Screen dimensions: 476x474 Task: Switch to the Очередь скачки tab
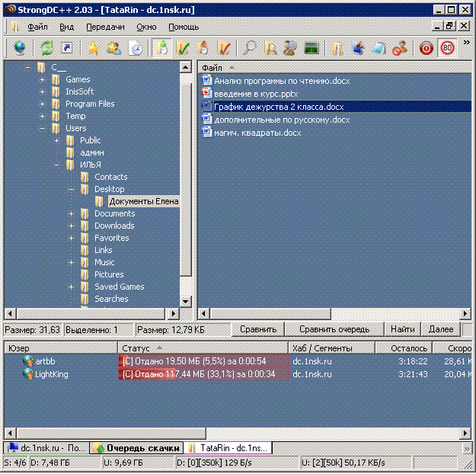coord(136,448)
